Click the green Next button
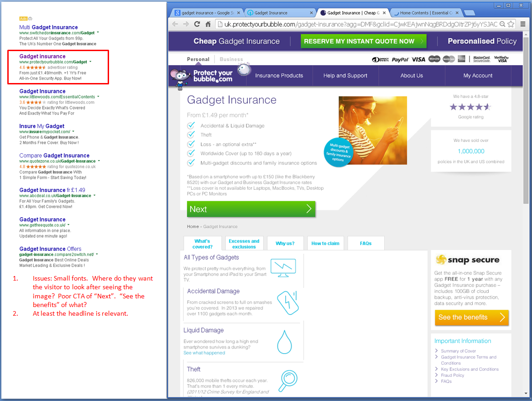532x401 pixels. coord(251,209)
